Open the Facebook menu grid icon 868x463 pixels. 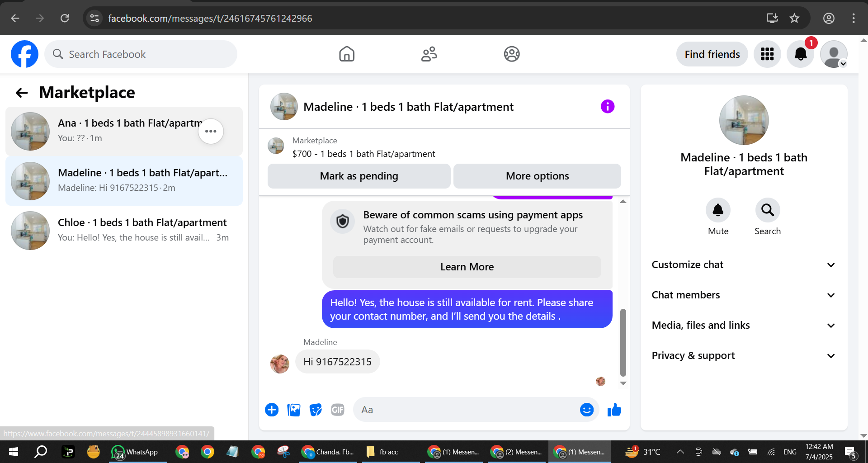(x=767, y=54)
